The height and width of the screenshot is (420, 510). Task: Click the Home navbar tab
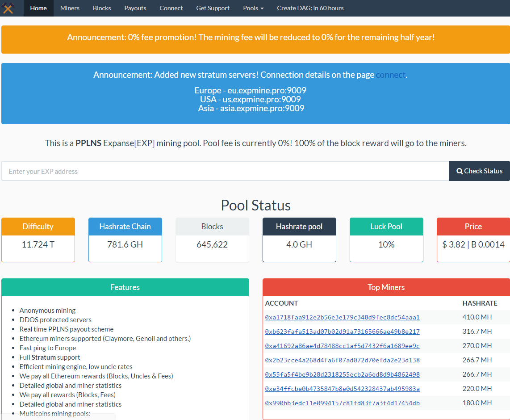tap(38, 8)
